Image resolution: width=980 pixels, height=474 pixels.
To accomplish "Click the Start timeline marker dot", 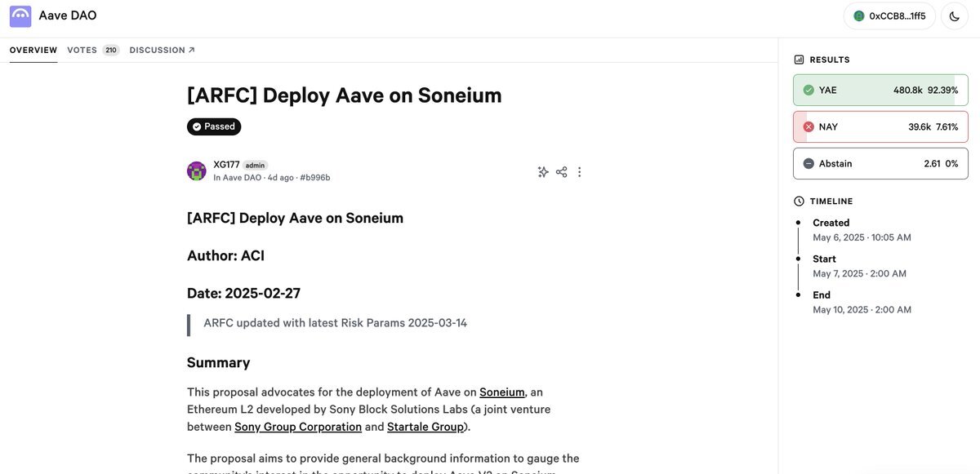I will tap(798, 258).
